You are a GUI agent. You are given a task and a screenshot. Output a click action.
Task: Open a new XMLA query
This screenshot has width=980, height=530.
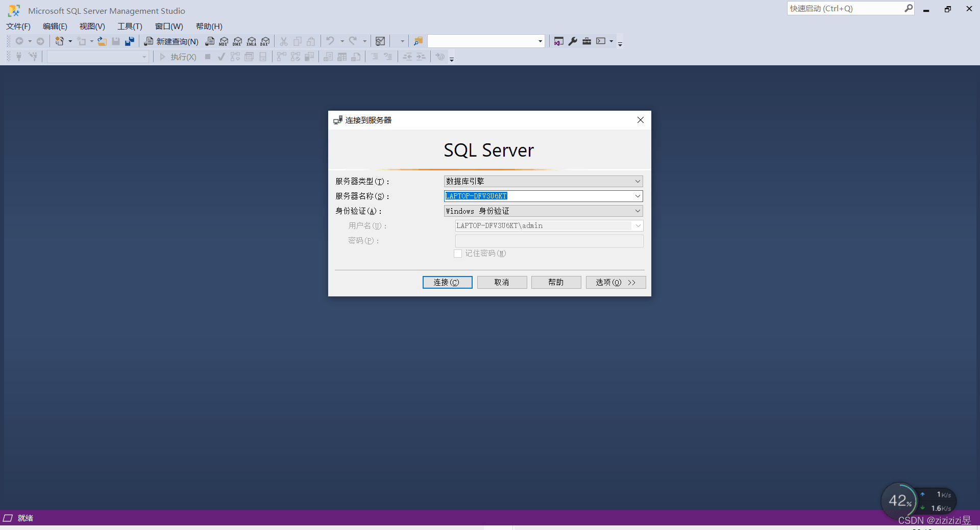point(251,41)
